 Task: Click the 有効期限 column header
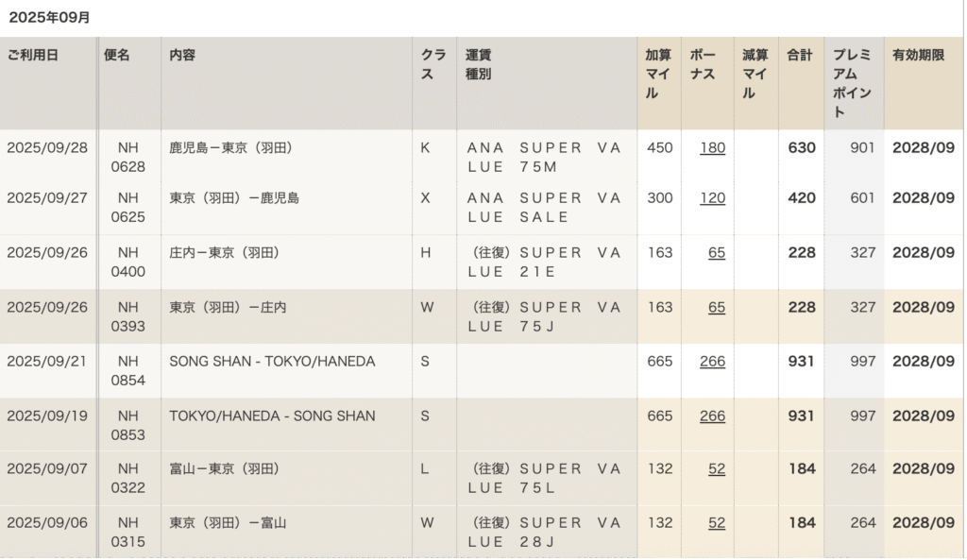point(918,56)
